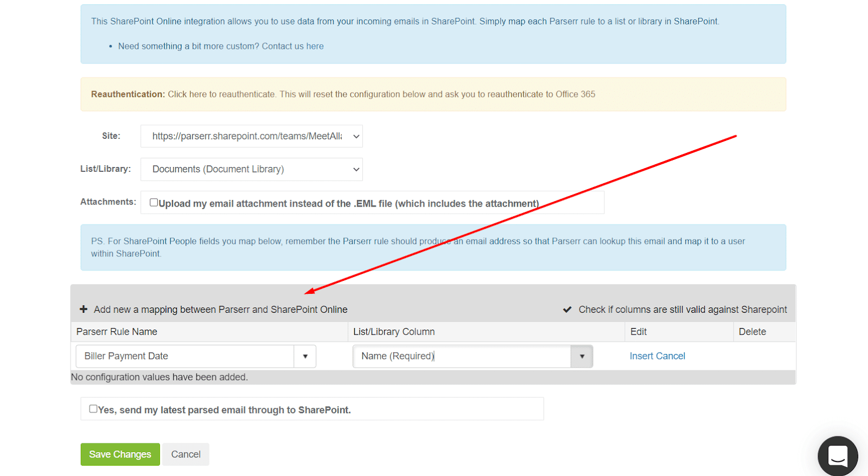The width and height of the screenshot is (868, 476).
Task: Click the checkmark icon for column validation
Action: [x=567, y=310]
